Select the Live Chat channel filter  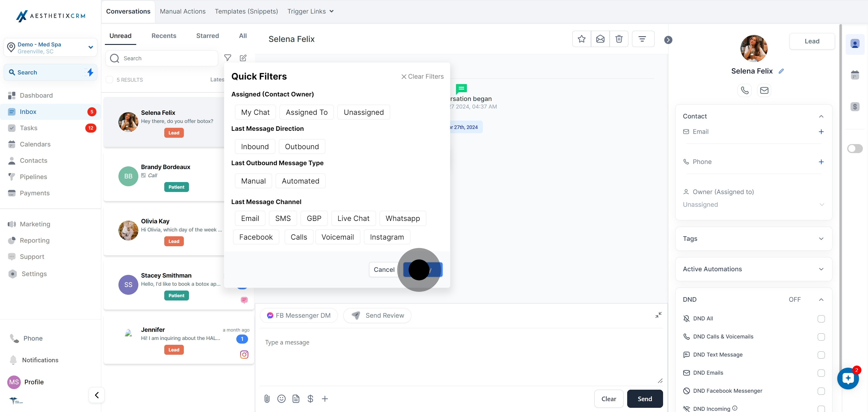pos(353,218)
